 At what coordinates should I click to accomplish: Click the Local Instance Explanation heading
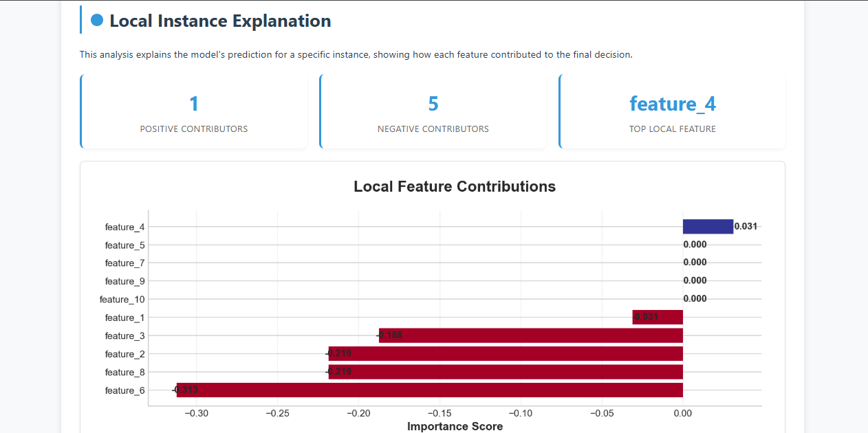[x=220, y=21]
